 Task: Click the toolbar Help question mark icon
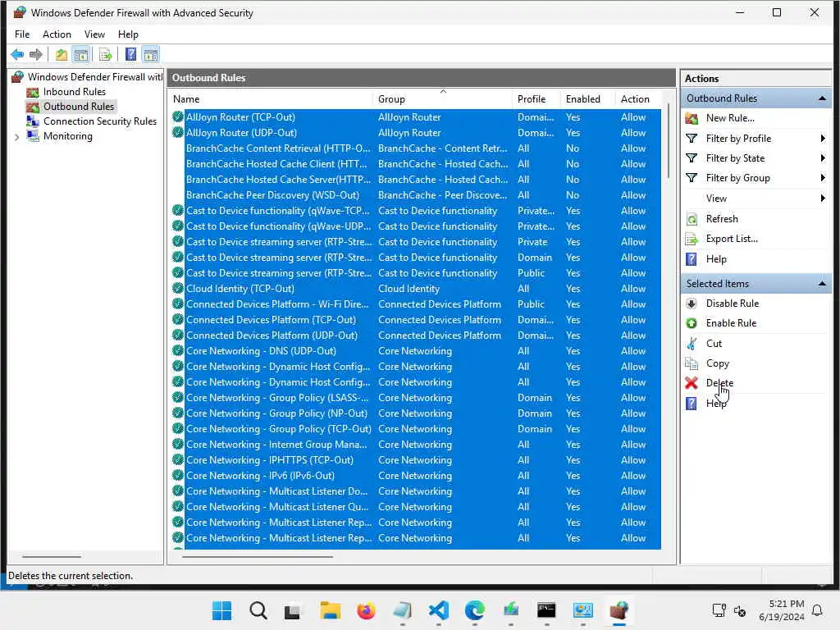130,54
